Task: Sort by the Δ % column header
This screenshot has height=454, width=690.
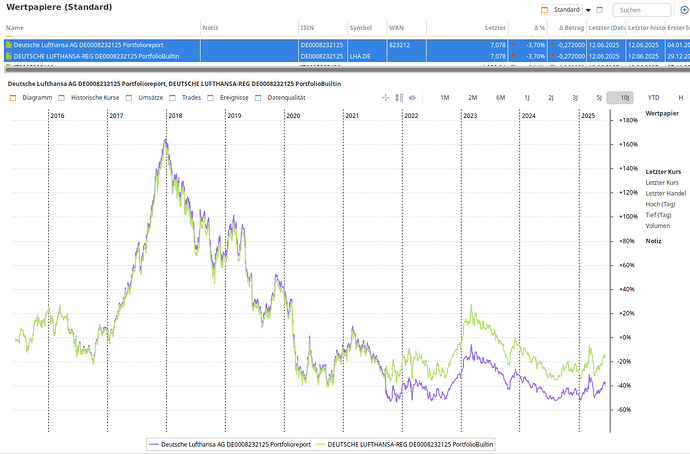Action: click(527, 28)
